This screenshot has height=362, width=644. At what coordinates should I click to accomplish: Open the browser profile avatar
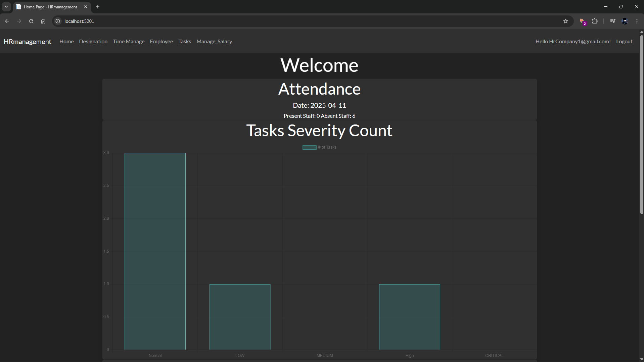point(625,21)
